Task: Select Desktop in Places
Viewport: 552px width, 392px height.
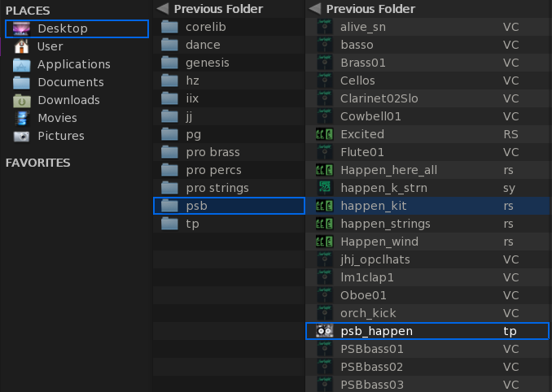Action: (x=63, y=28)
